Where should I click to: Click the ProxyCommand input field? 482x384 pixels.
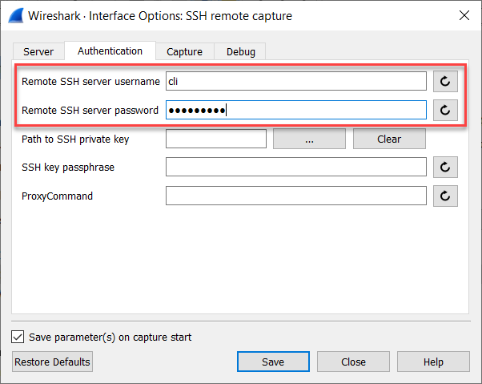[296, 196]
